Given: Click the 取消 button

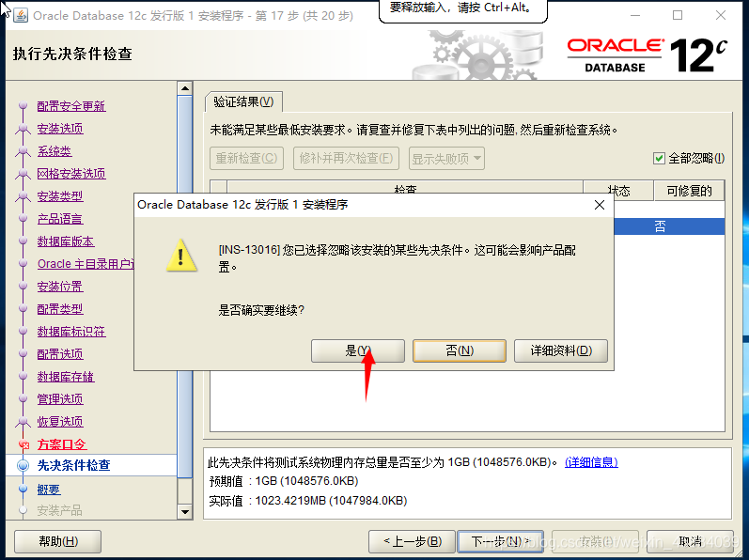Looking at the screenshot, I should 690,541.
